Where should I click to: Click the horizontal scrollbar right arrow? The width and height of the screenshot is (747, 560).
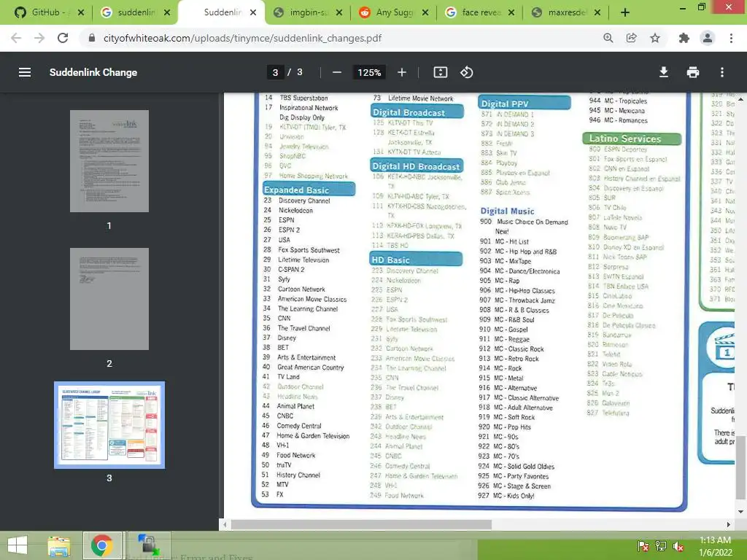coord(729,524)
